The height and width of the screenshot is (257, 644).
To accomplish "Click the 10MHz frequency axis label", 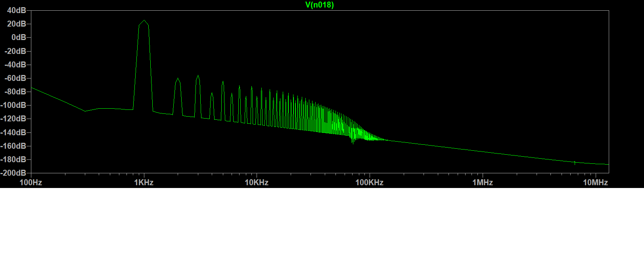I will [x=595, y=182].
